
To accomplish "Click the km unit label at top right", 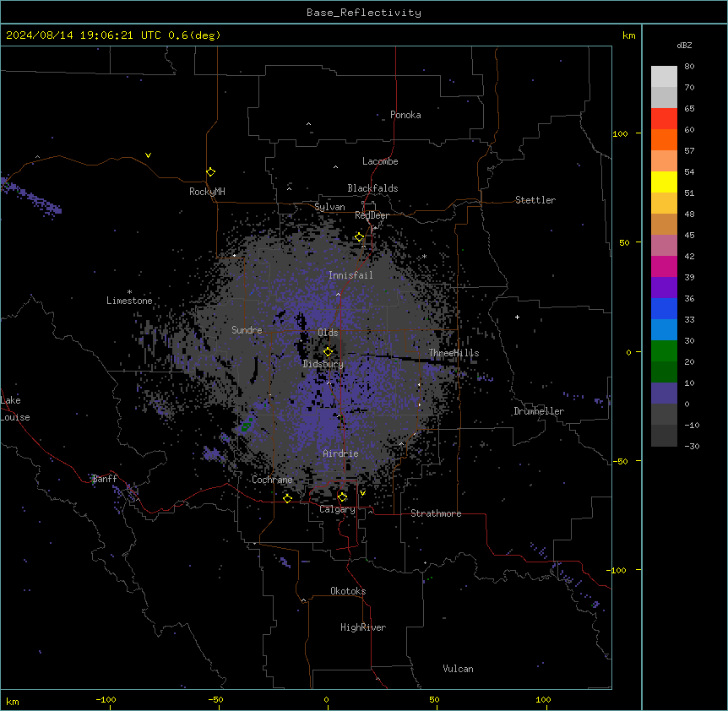I will 629,35.
